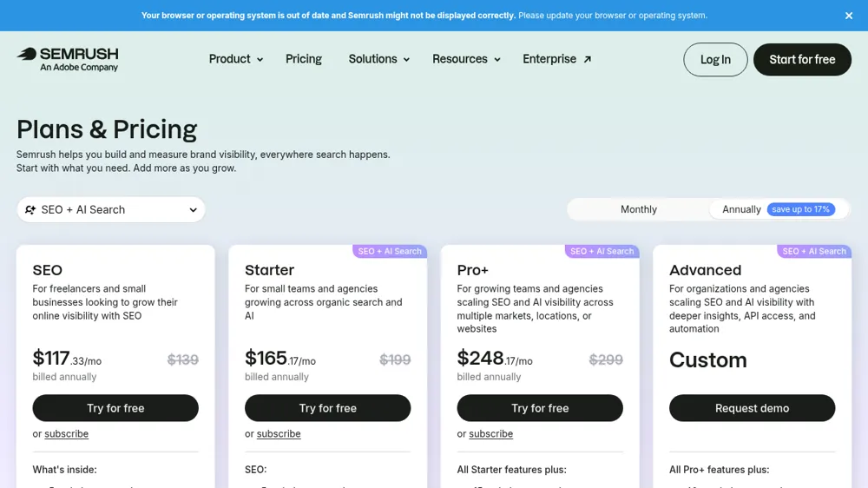Image resolution: width=868 pixels, height=488 pixels.
Task: Switch billing to Annually
Action: pyautogui.click(x=779, y=209)
